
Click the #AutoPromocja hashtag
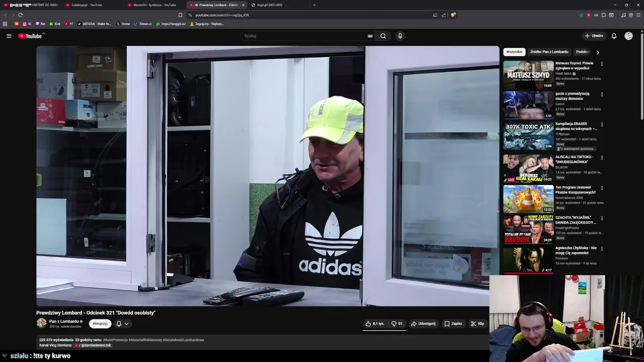116,340
